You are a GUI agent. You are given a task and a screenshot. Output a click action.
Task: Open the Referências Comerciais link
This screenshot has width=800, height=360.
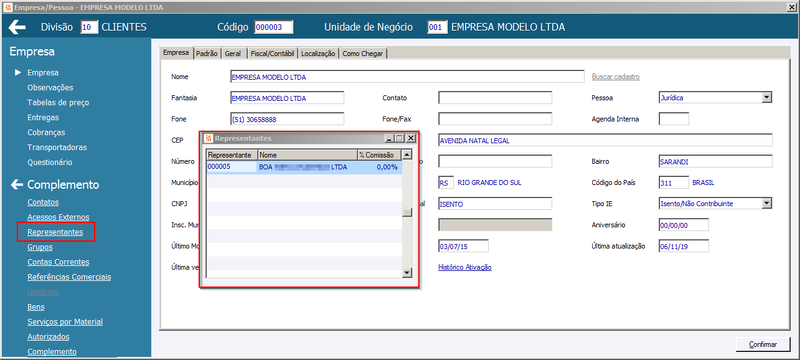tap(69, 277)
